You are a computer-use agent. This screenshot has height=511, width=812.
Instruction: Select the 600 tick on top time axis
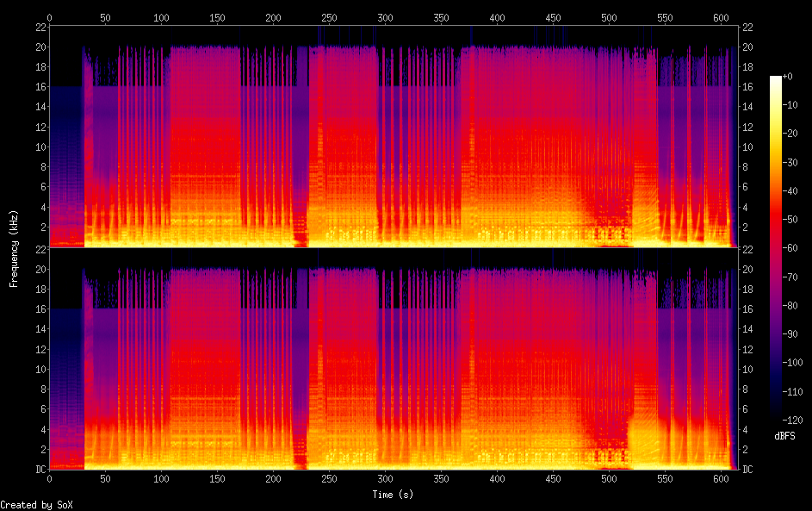721,17
